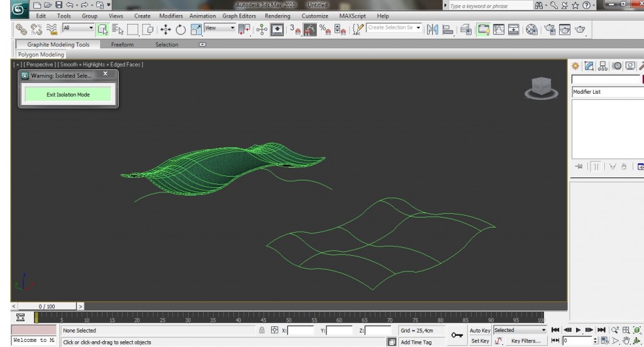Click Add Time Tag

point(416,342)
